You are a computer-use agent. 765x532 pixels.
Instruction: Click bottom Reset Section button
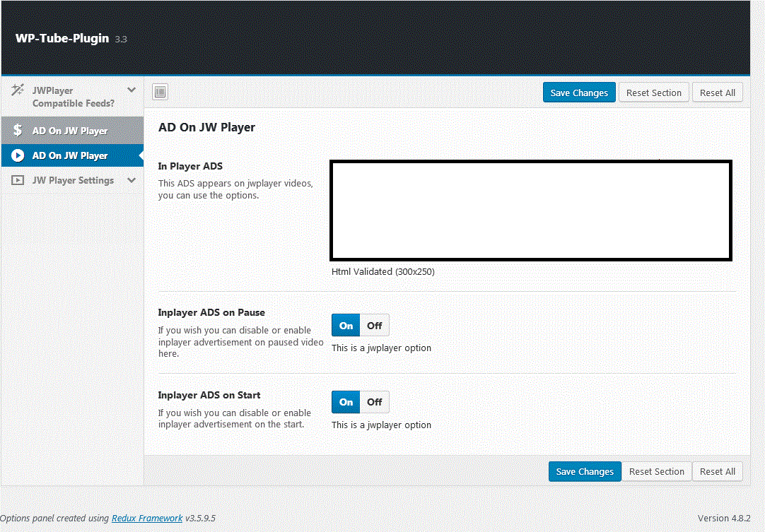[x=657, y=471]
